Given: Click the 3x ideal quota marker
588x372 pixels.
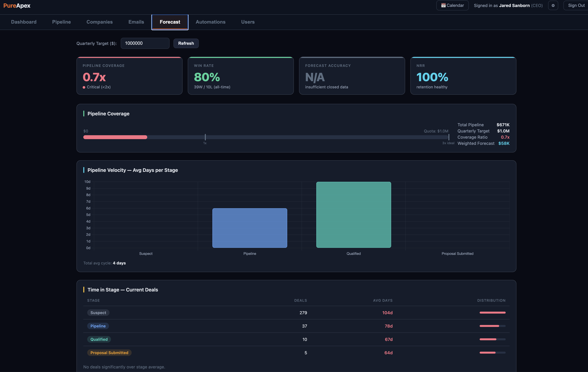Looking at the screenshot, I should click(449, 137).
